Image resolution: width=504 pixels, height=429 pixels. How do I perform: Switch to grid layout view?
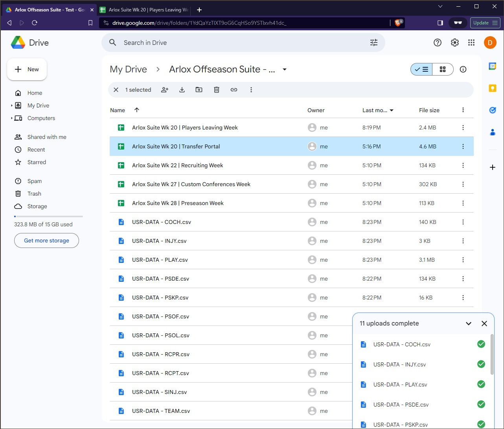click(443, 69)
